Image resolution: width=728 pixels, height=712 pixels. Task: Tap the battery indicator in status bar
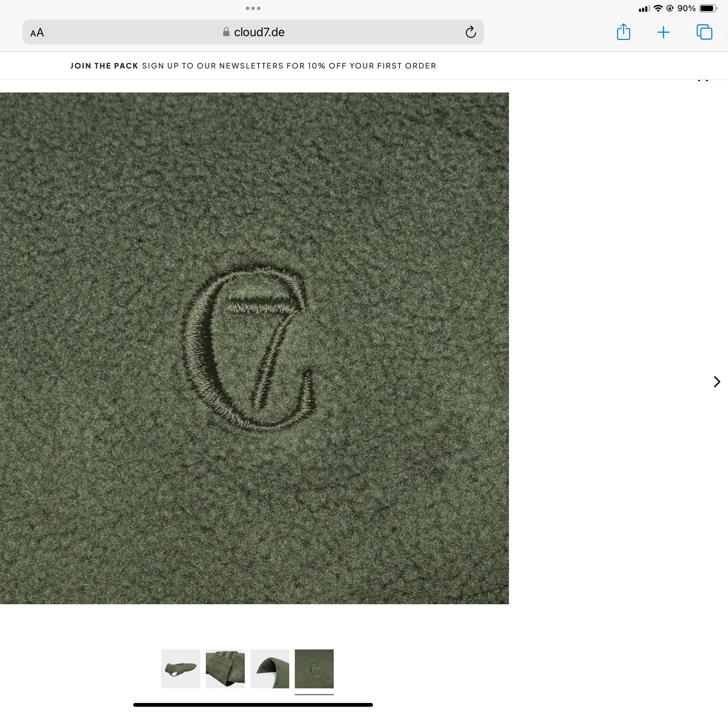[708, 8]
